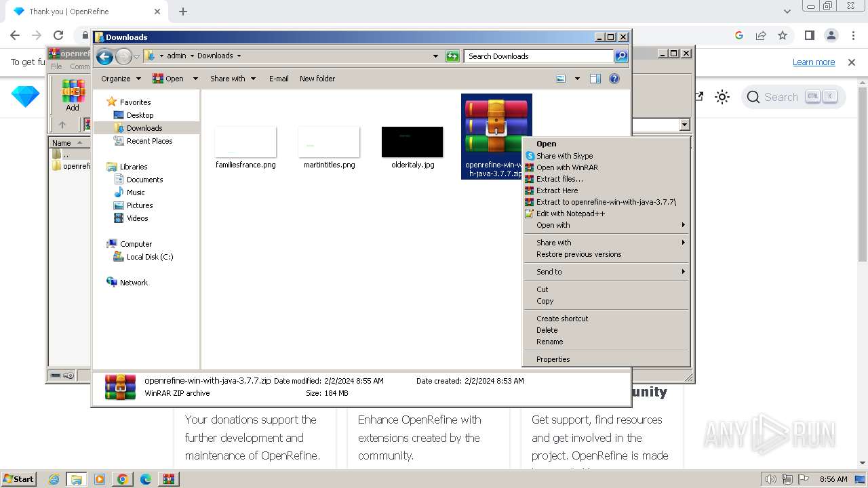Select Desktop in Favorites
The height and width of the screenshot is (488, 868).
point(140,115)
